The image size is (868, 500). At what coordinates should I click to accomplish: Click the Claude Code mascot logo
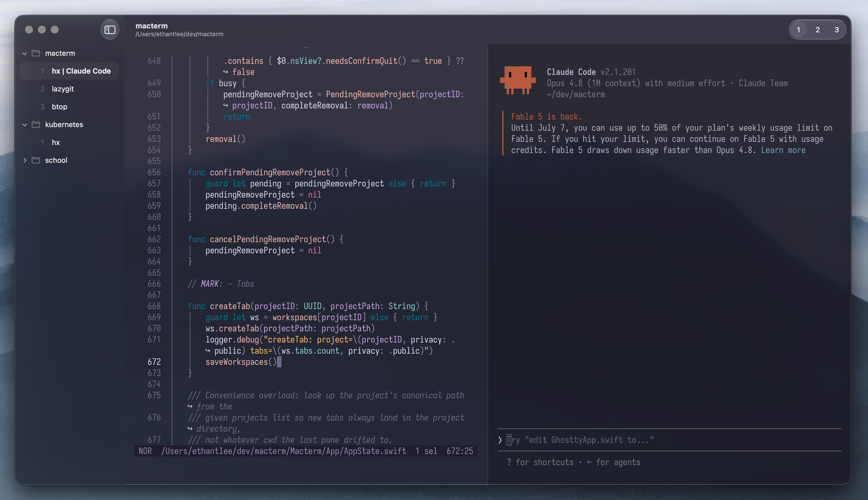(517, 80)
